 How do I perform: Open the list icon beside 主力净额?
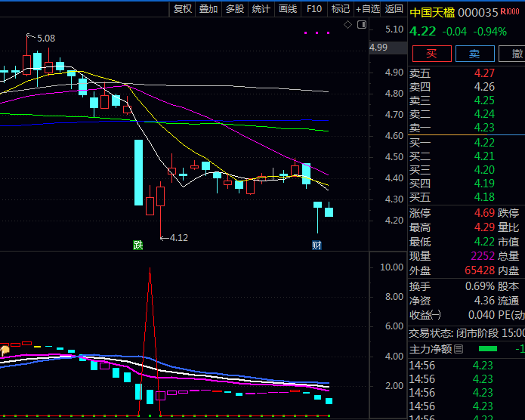pos(459,349)
